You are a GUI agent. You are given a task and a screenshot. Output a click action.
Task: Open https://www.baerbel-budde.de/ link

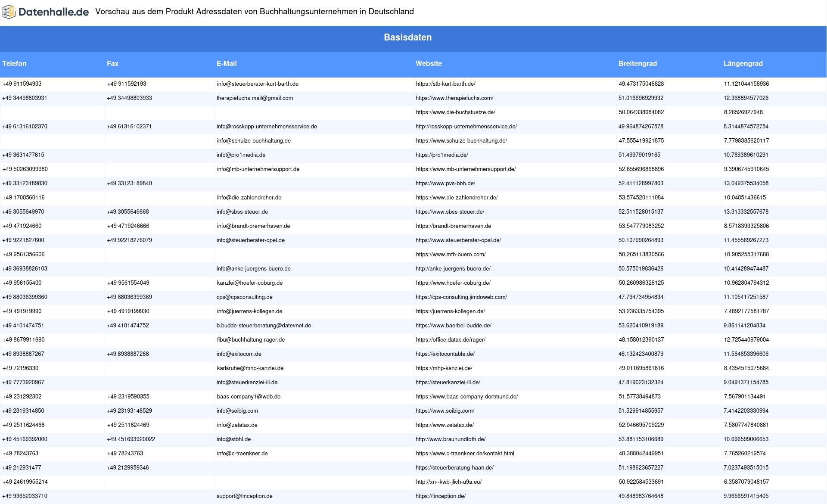[454, 326]
